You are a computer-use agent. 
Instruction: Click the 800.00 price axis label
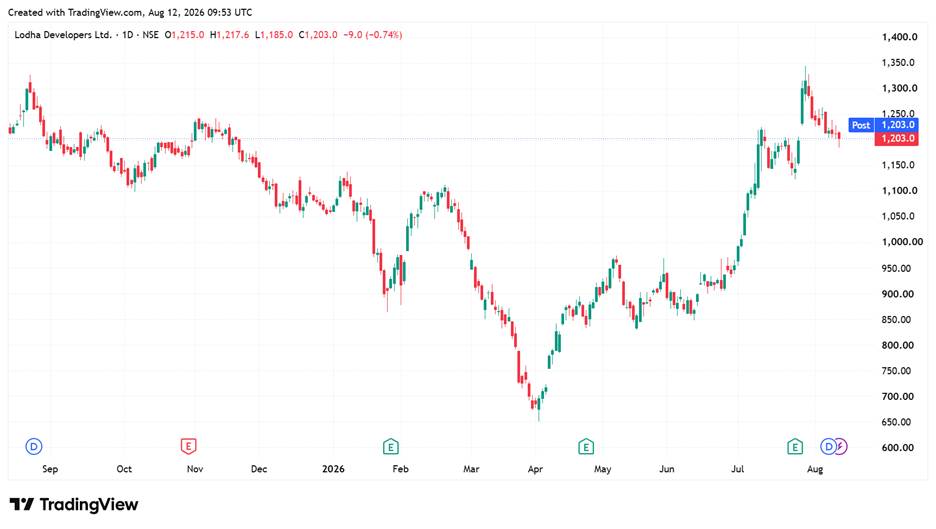click(x=898, y=345)
